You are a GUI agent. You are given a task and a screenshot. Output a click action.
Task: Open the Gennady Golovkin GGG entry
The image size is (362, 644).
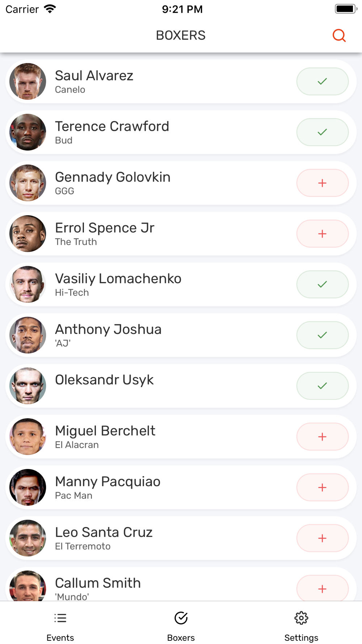coord(181,183)
